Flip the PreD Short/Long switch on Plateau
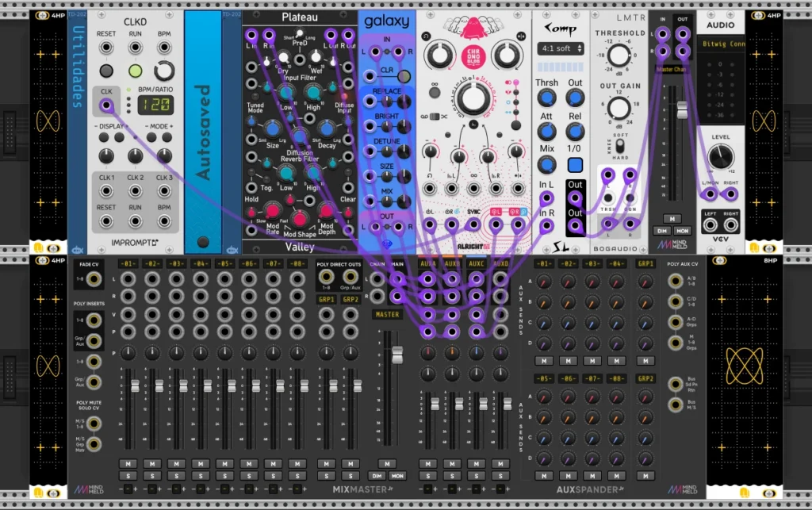Viewport: 812px width, 510px height. tap(299, 34)
